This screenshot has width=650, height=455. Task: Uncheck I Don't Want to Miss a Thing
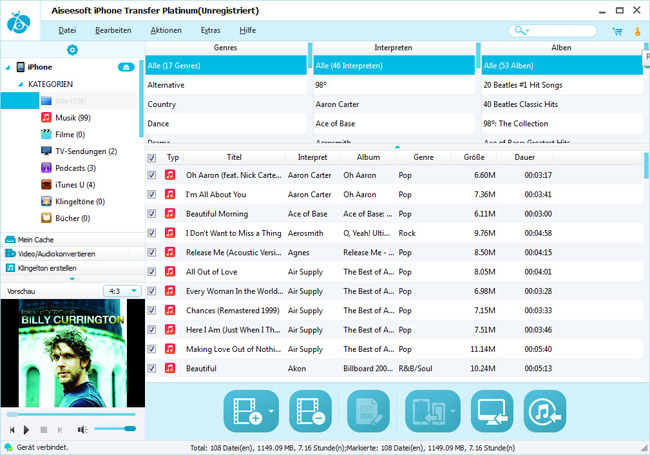[x=152, y=233]
